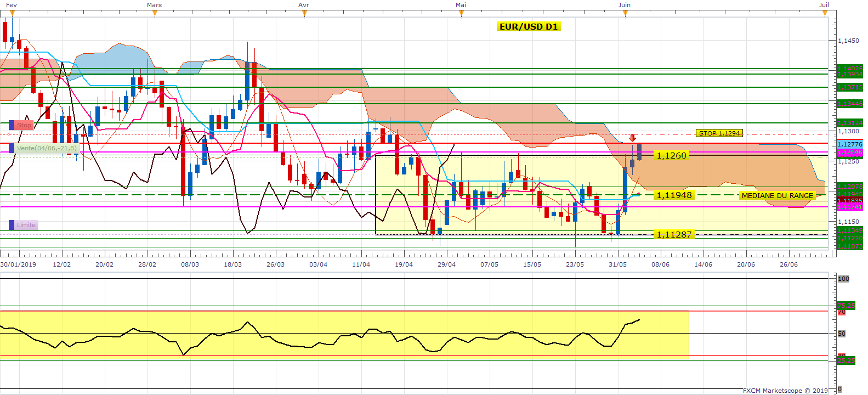Click the 1,11220 green price tag

click(850, 238)
